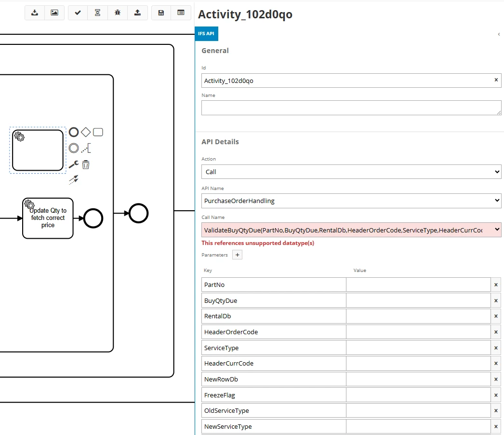Click the Name text area
Viewport: 504px width, 435px height.
tap(351, 108)
